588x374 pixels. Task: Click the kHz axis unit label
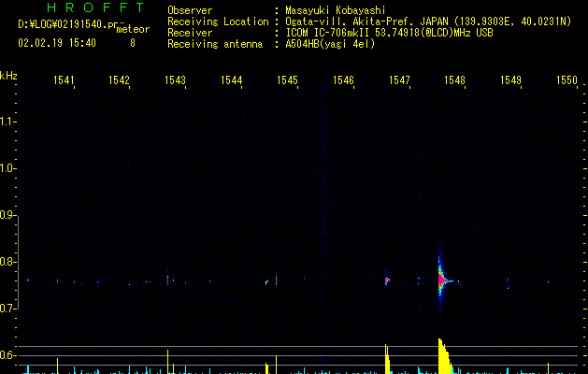(8, 76)
